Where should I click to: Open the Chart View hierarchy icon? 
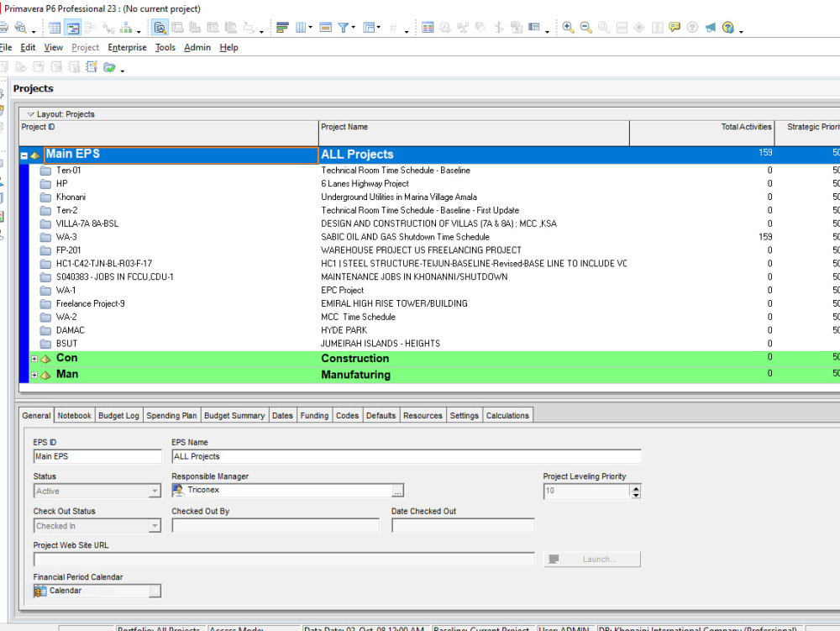[x=126, y=28]
